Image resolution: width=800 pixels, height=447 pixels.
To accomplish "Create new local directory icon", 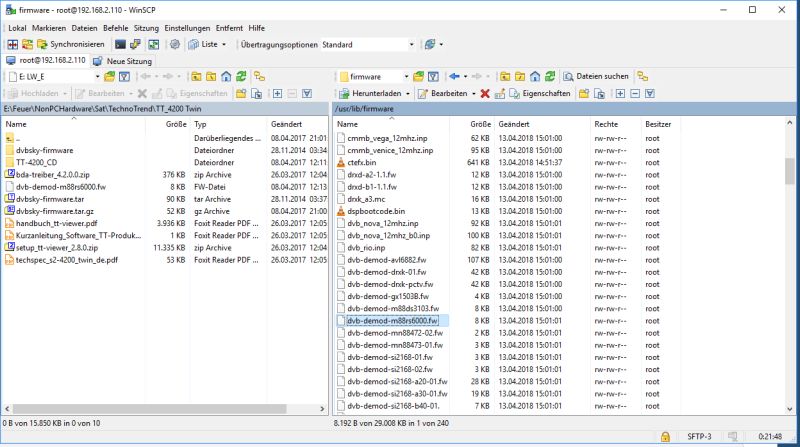I will click(x=241, y=93).
